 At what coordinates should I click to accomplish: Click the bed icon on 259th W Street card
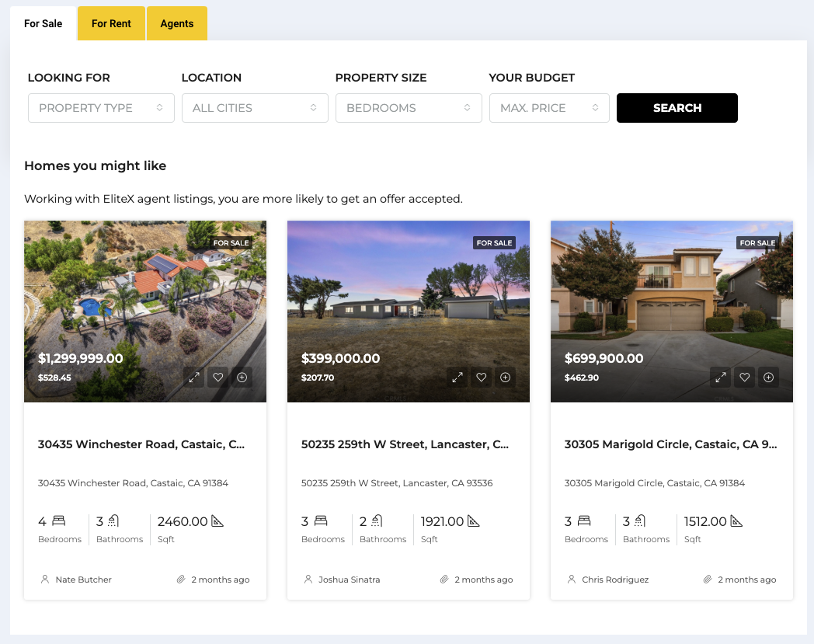click(x=322, y=520)
